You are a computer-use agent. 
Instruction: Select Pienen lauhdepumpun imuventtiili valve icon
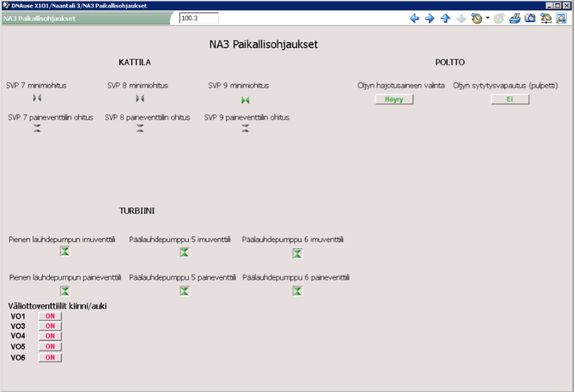(x=65, y=252)
